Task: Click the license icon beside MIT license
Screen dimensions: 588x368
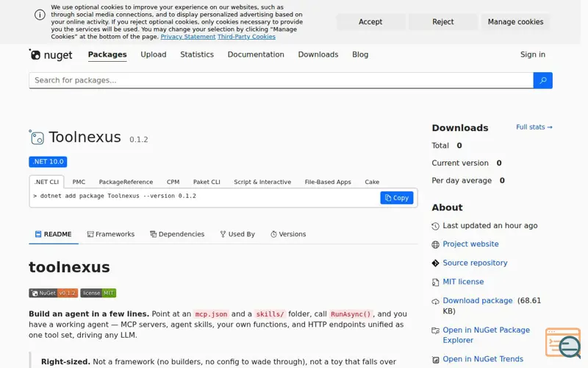Action: click(435, 283)
